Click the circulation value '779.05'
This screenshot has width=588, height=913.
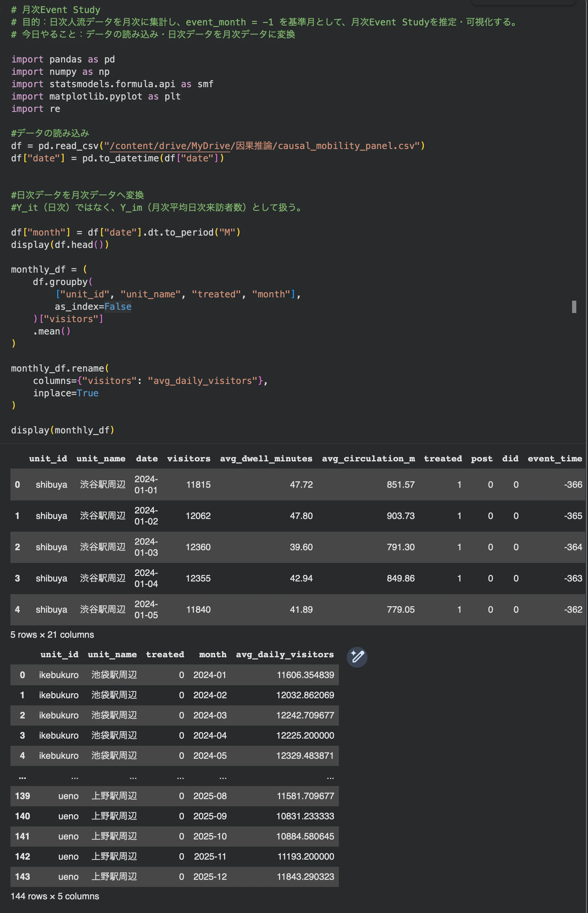[x=401, y=610]
